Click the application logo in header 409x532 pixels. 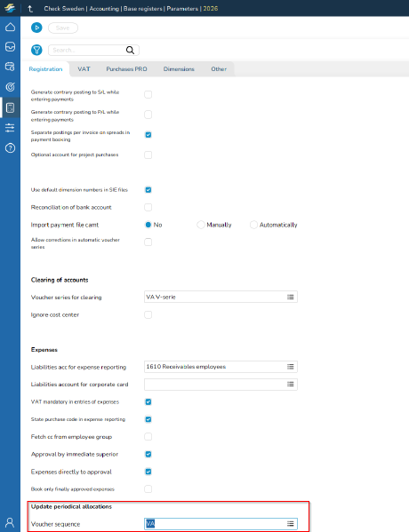[x=10, y=8]
